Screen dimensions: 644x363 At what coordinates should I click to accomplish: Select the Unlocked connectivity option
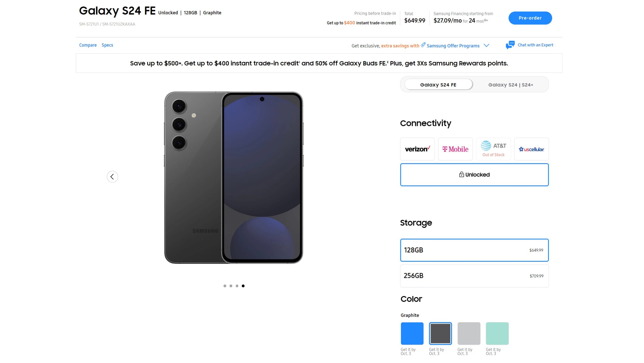(474, 174)
